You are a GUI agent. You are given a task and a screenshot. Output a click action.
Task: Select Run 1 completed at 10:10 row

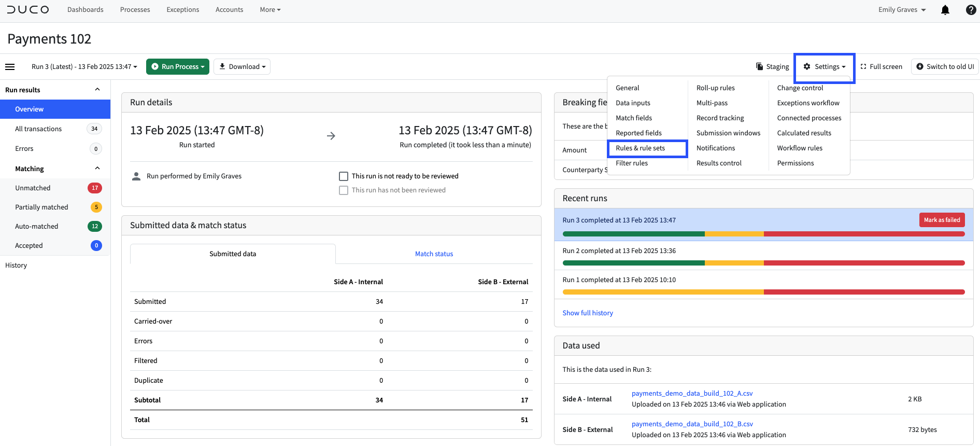[x=764, y=285]
